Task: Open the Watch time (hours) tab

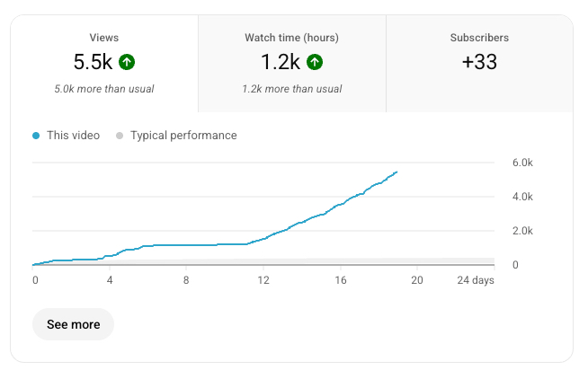Action: (x=291, y=63)
